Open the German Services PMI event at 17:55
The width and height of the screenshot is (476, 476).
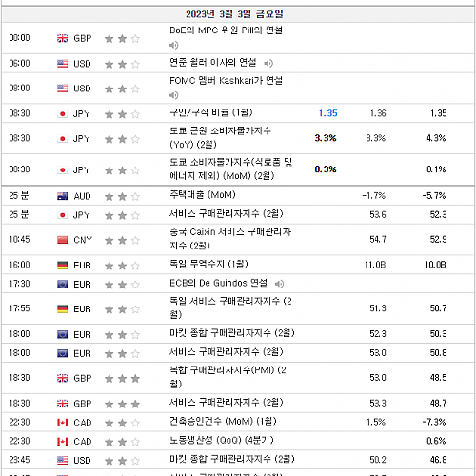click(x=230, y=307)
